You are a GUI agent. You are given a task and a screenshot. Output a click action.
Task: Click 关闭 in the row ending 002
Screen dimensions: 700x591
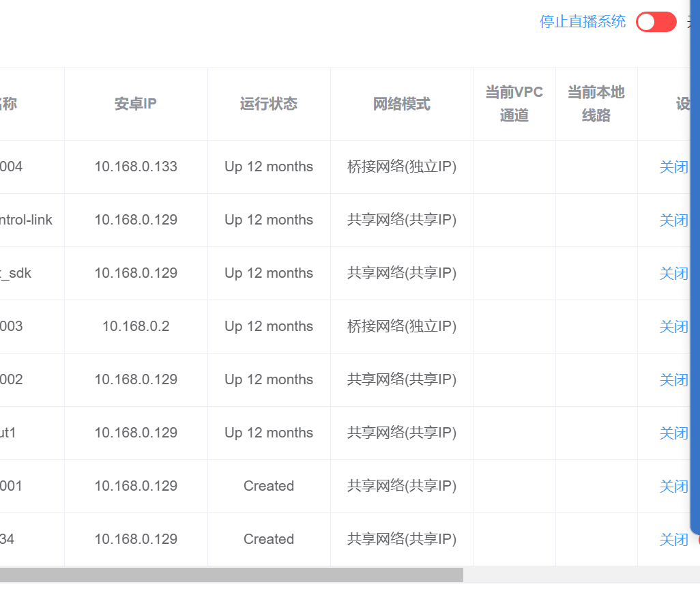tap(673, 380)
